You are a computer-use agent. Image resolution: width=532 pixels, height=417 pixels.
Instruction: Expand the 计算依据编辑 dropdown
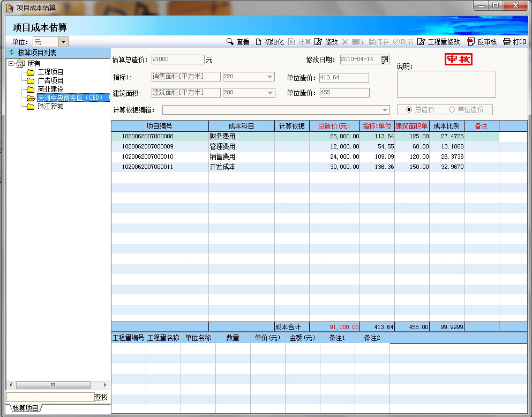point(385,110)
